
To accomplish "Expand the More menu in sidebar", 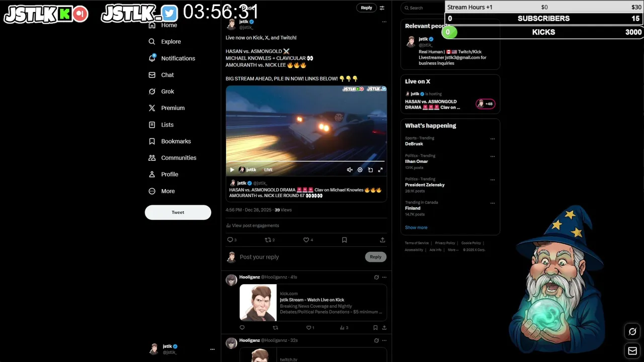I will (x=162, y=191).
